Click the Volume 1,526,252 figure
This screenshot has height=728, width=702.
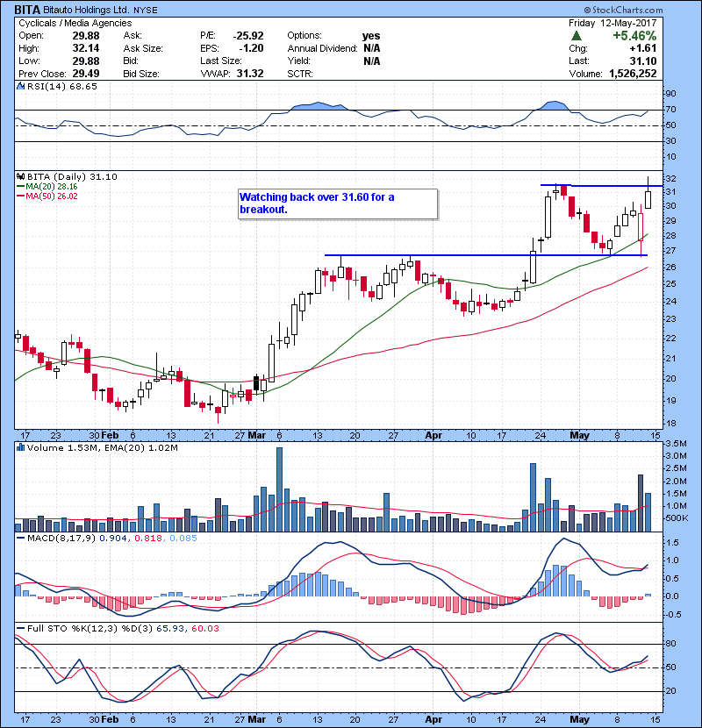(x=633, y=74)
